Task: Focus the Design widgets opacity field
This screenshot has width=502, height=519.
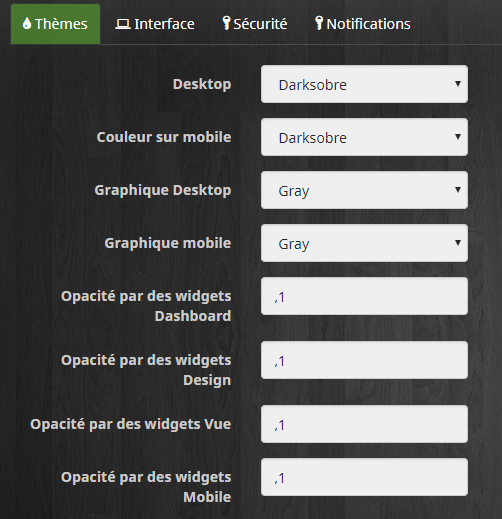Action: 364,360
